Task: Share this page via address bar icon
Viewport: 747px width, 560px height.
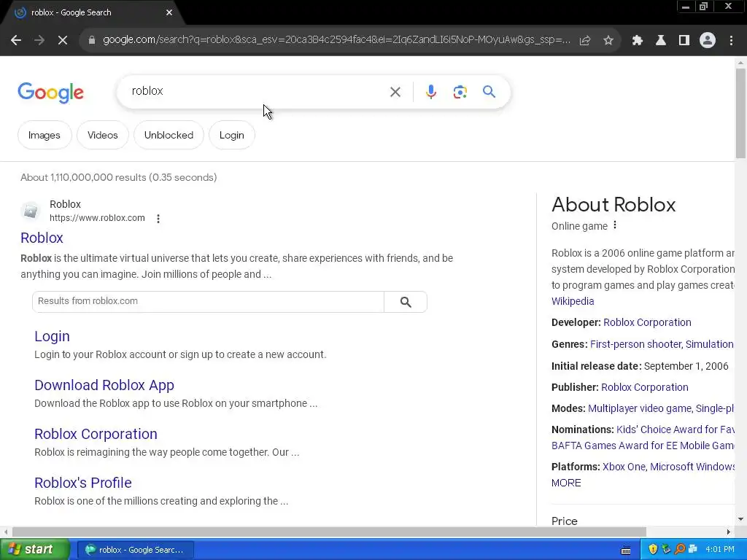Action: pyautogui.click(x=585, y=41)
